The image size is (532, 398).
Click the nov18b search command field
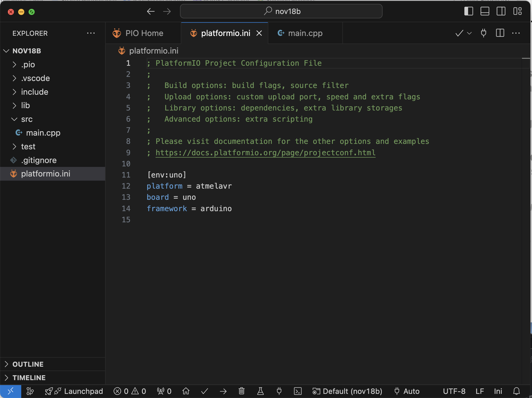pyautogui.click(x=281, y=11)
